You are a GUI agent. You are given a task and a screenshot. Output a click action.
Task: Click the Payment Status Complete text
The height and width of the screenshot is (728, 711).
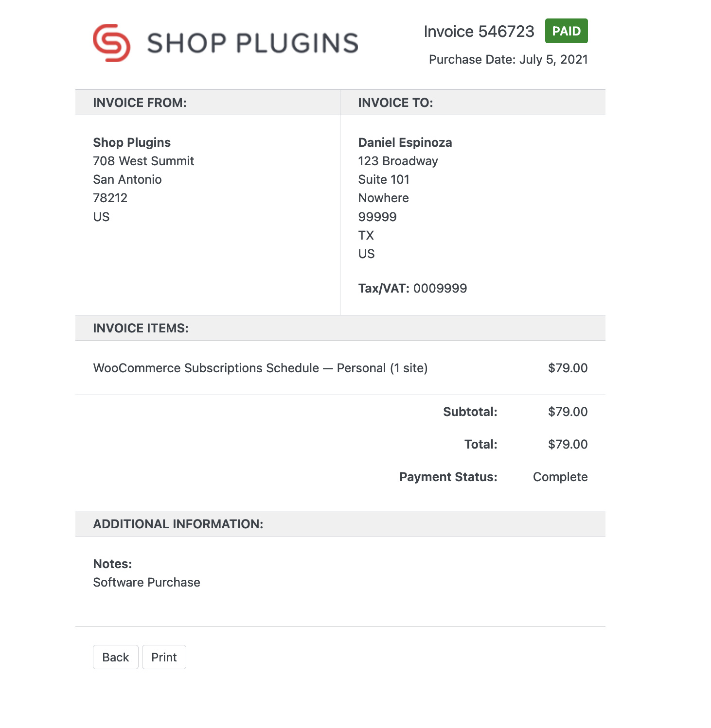coord(560,477)
